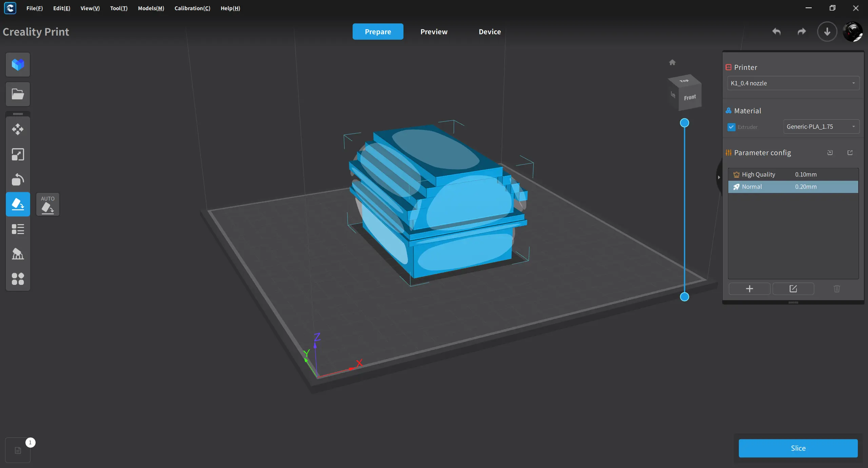
Task: Select the Rotate tool icon
Action: (x=18, y=179)
